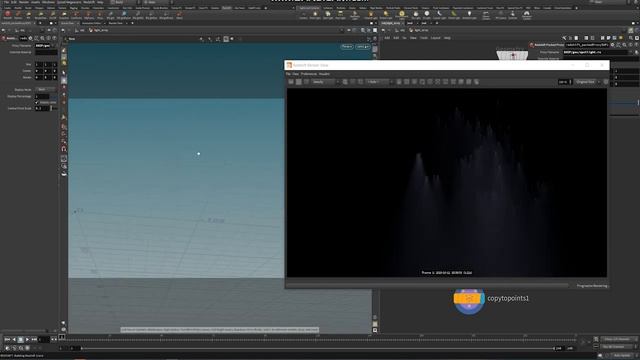Click the first icon in Render View toolbar

tap(291, 82)
